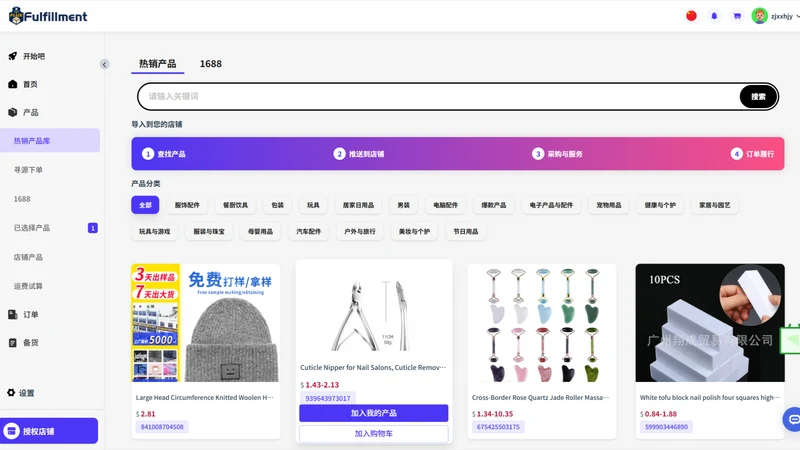The height and width of the screenshot is (450, 800).
Task: Filter by 宠物用品 category
Action: coord(609,205)
